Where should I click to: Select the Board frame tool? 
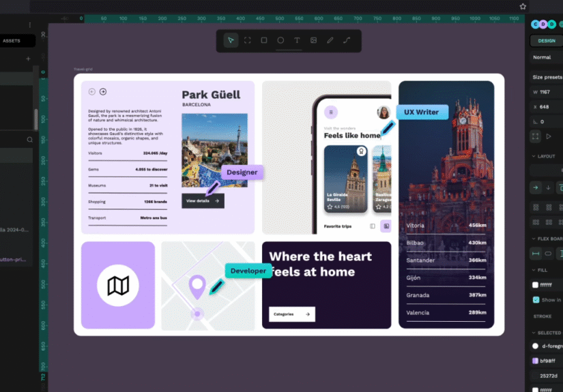[247, 41]
